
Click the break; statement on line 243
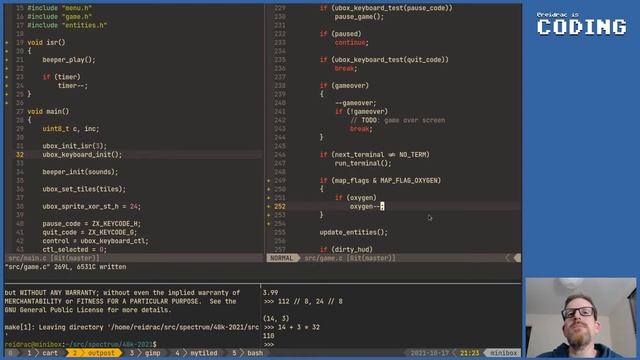click(361, 129)
